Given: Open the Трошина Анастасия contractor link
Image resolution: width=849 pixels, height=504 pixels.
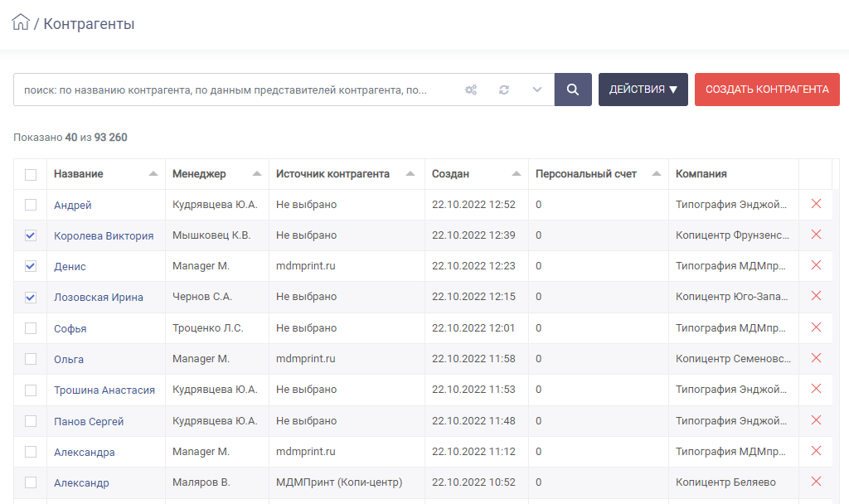Looking at the screenshot, I should tap(104, 390).
